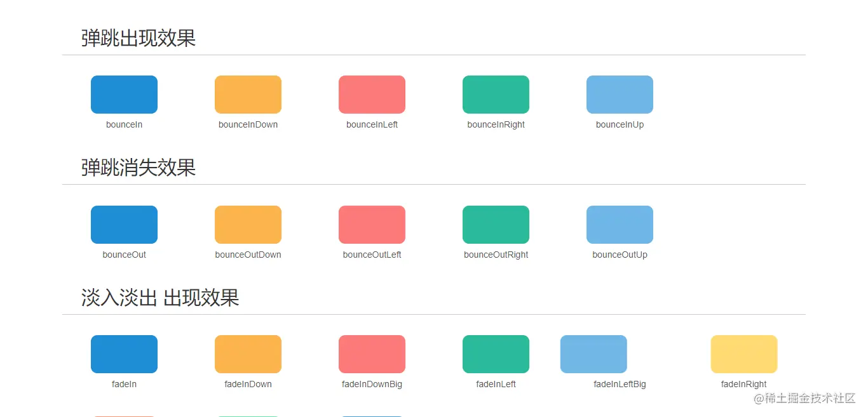This screenshot has height=417, width=868.
Task: Play the fadeInRight yellow animation
Action: (x=743, y=354)
